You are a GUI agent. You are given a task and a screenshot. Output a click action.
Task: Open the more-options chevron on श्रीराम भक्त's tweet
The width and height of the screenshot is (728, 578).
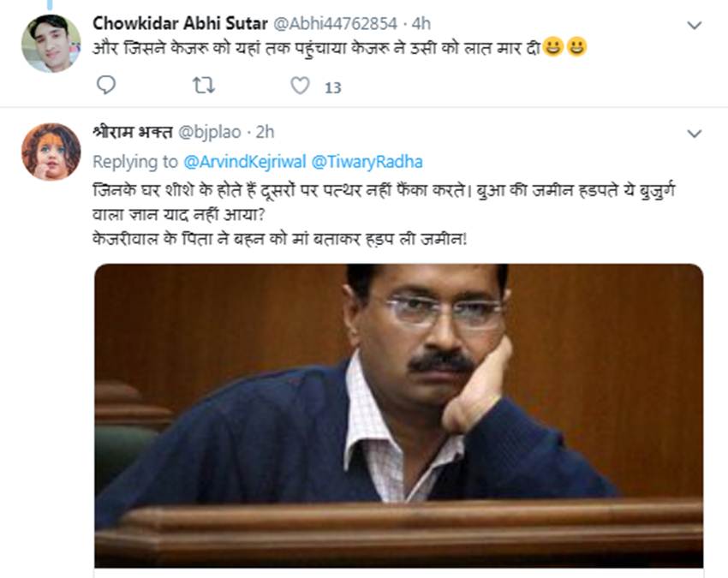695,134
